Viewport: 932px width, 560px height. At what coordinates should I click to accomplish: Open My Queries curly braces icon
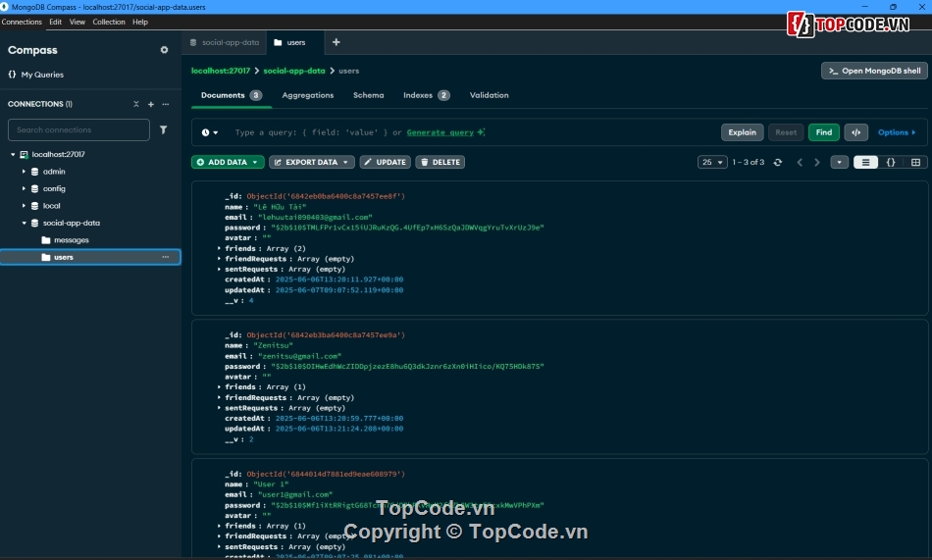click(12, 75)
